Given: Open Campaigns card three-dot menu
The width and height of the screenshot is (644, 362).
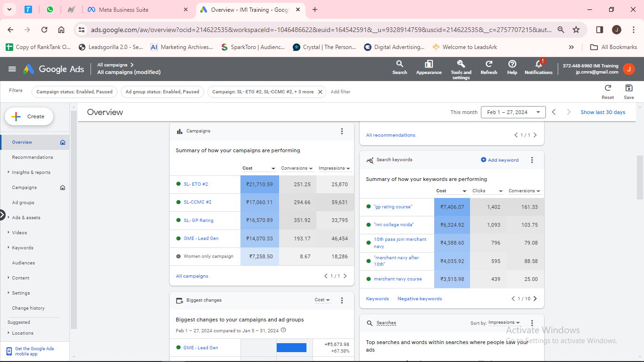Looking at the screenshot, I should (342, 132).
